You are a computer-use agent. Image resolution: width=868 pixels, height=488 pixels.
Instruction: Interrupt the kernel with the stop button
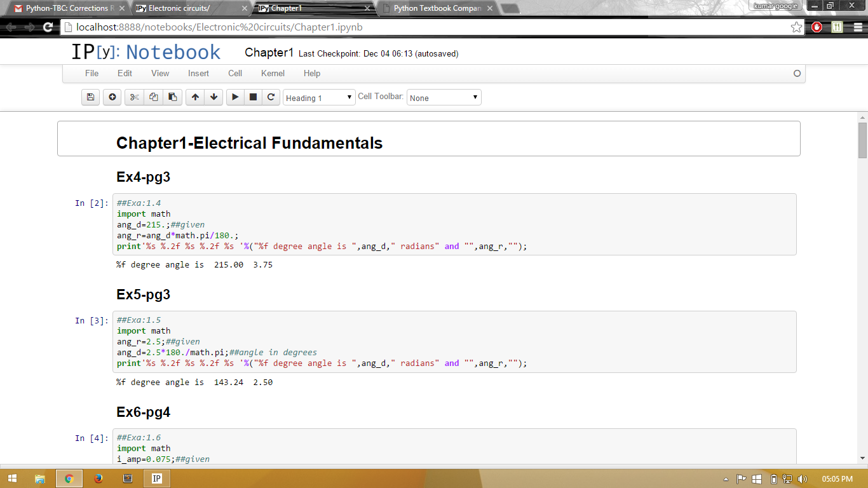pyautogui.click(x=253, y=97)
